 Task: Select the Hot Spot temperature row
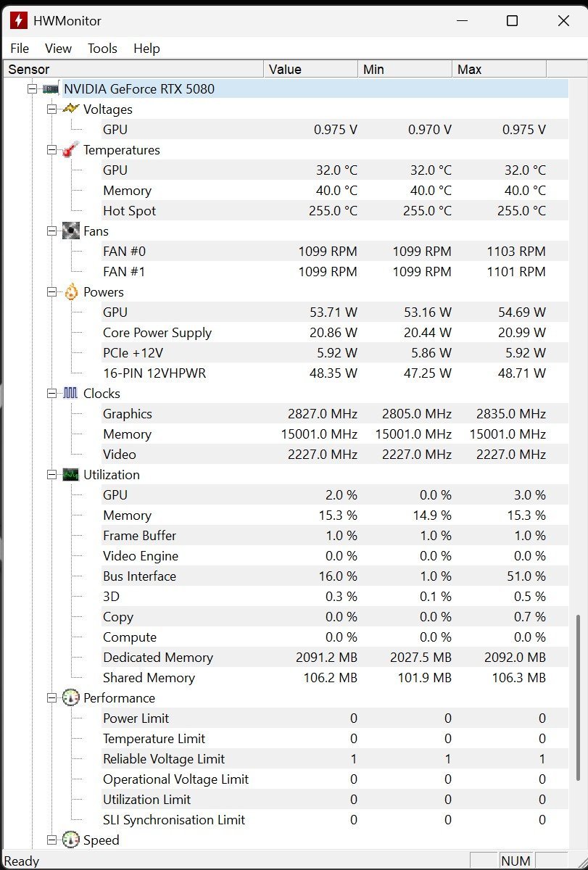click(x=129, y=211)
